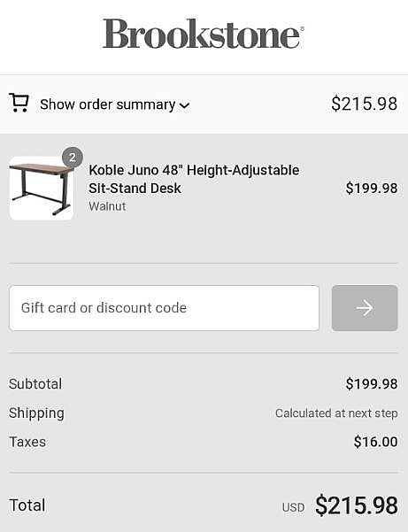Click the $16.00 taxes amount
This screenshot has width=408, height=532.
[375, 442]
